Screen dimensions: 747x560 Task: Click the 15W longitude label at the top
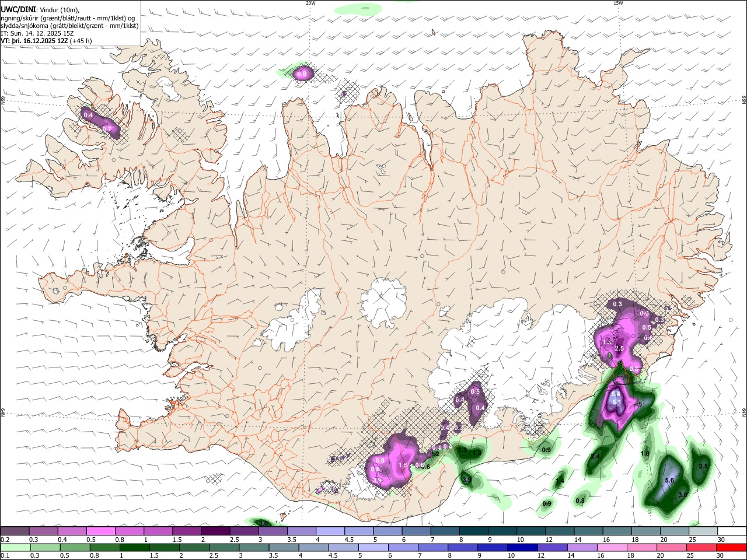(x=618, y=3)
